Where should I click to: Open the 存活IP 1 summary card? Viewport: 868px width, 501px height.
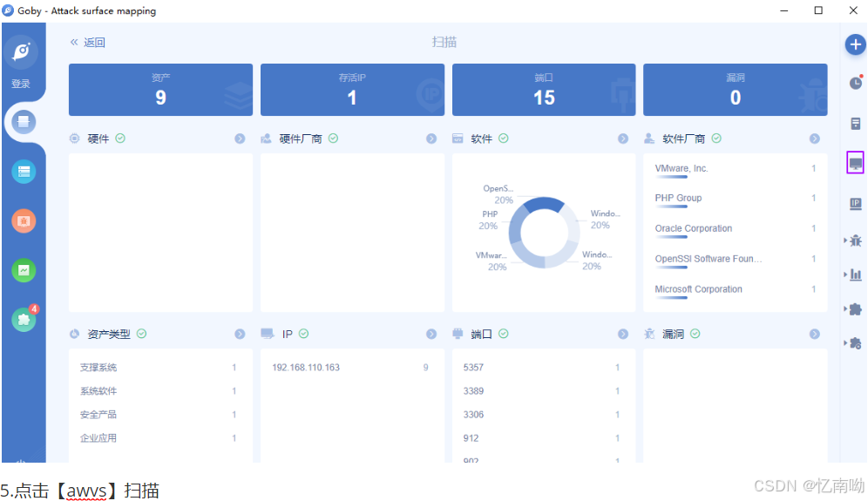(352, 90)
